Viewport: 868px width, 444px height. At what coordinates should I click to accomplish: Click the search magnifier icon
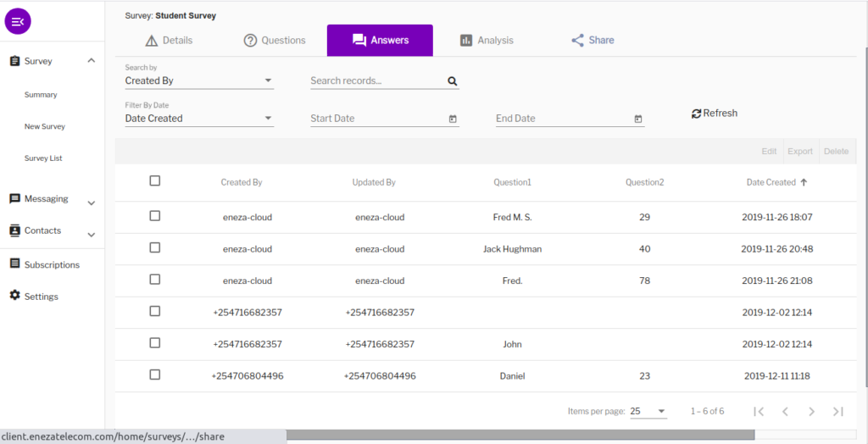tap(453, 81)
